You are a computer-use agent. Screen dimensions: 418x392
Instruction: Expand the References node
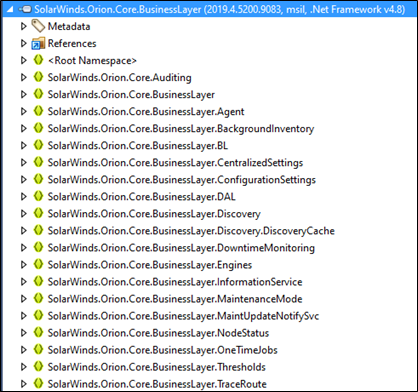click(23, 43)
